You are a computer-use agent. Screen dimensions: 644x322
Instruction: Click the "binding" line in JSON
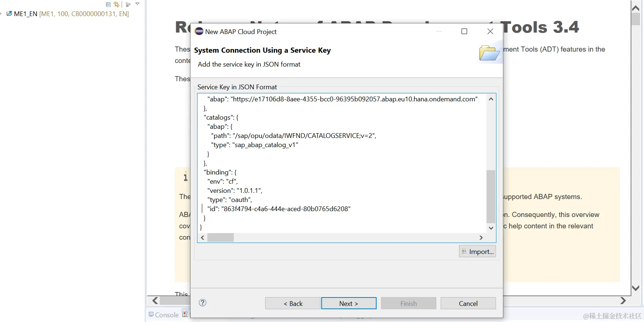pos(220,172)
